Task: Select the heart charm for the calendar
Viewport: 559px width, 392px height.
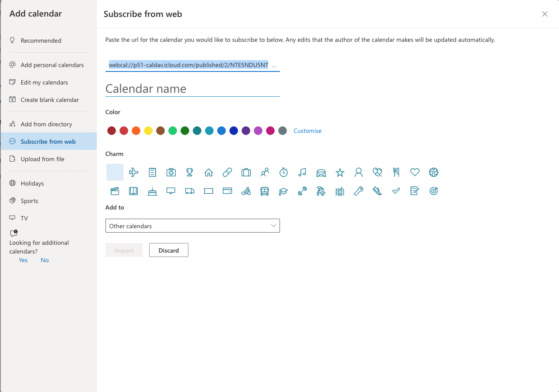Action: [415, 172]
